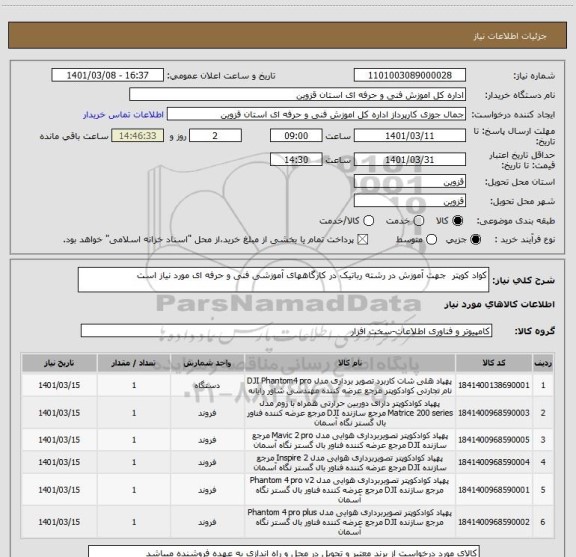Click the buyer notes box about معتبر برند

pos(284,552)
